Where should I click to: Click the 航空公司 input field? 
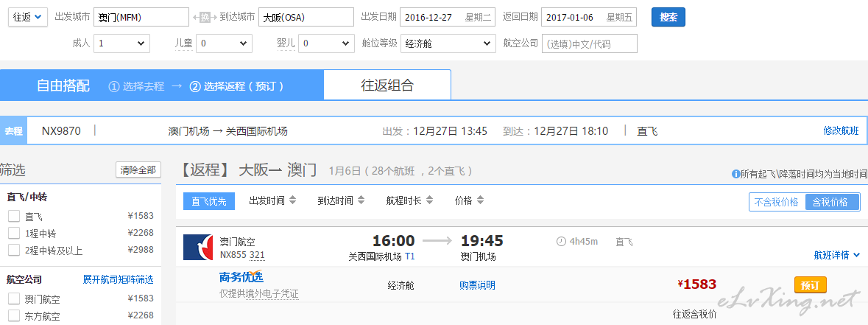(x=590, y=43)
